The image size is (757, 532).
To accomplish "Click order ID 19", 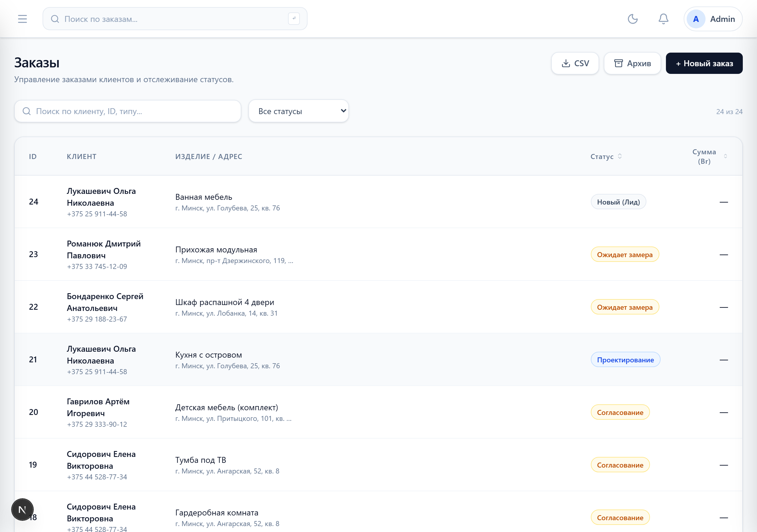I will (x=33, y=465).
